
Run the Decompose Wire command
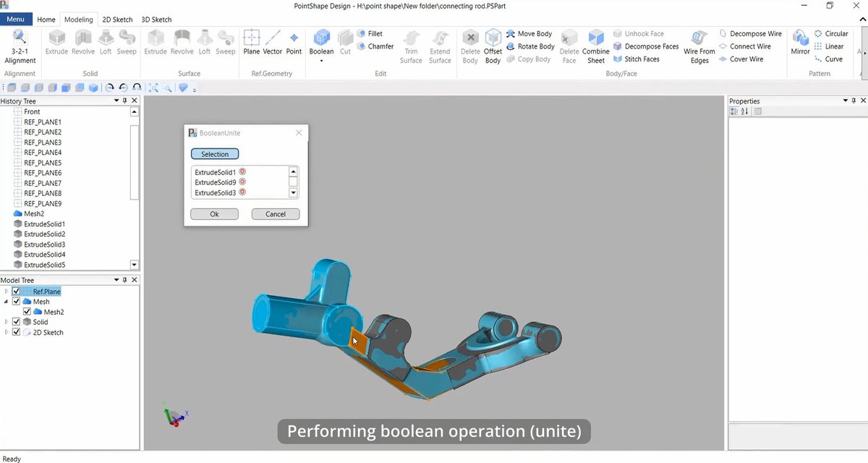750,34
